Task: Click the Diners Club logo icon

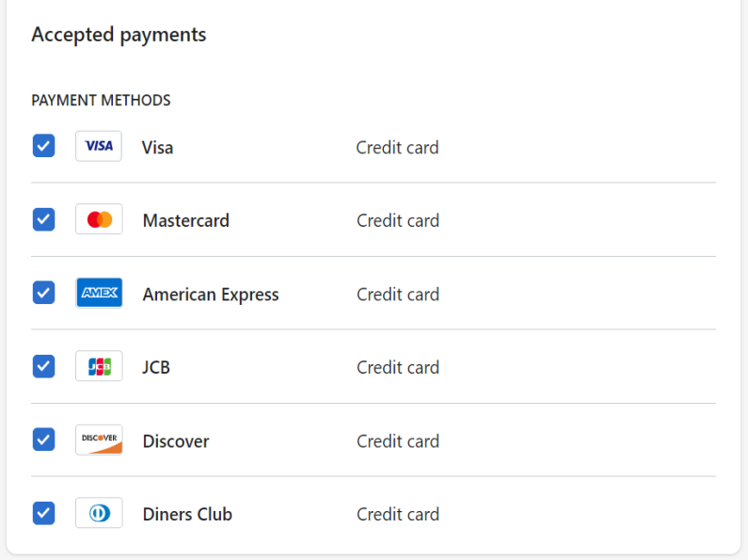Action: coord(99,513)
